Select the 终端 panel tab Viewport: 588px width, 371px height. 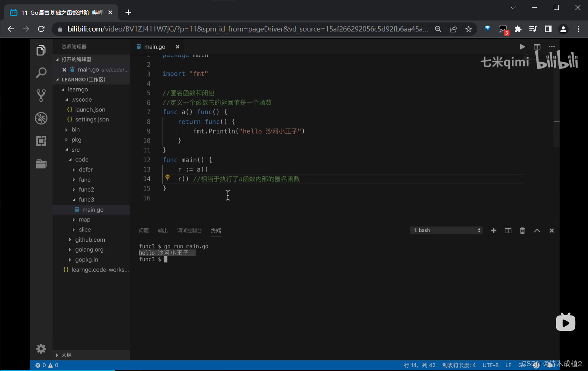click(216, 231)
